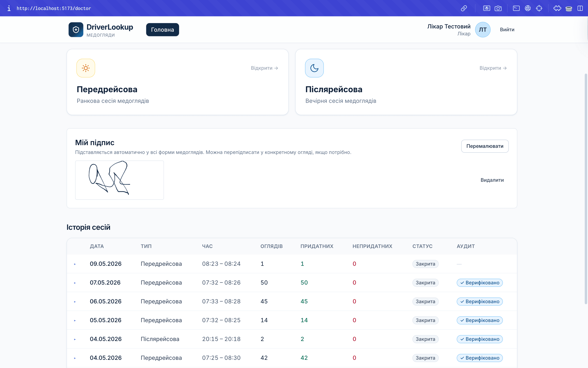588x368 pixels.
Task: Click the time 20:15 – 20:18
Action: tap(221, 339)
